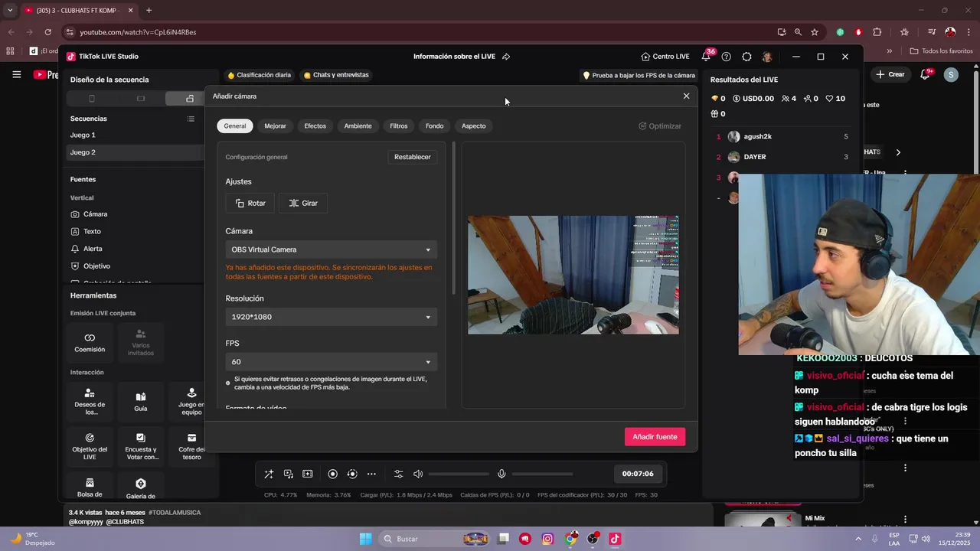
Task: Click the Añadir fuente button
Action: [655, 437]
